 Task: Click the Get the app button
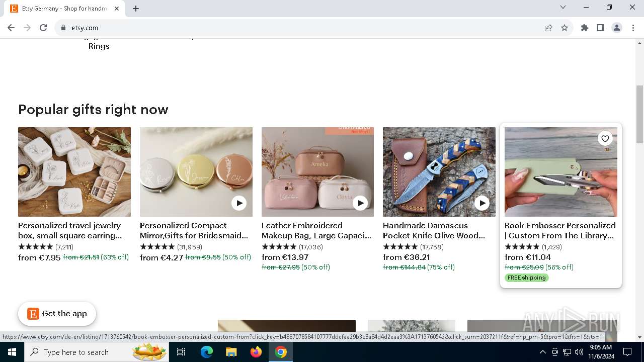click(57, 314)
